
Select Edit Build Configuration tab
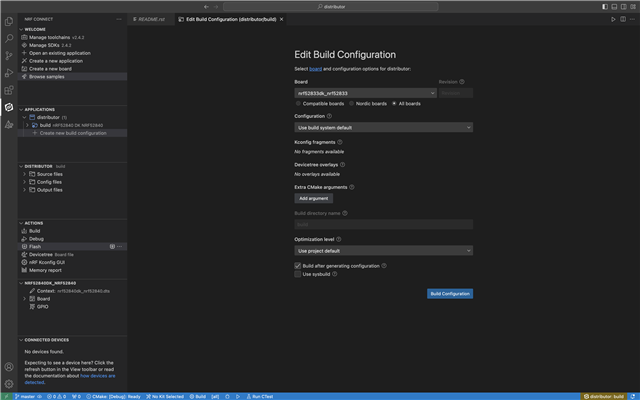pos(231,19)
